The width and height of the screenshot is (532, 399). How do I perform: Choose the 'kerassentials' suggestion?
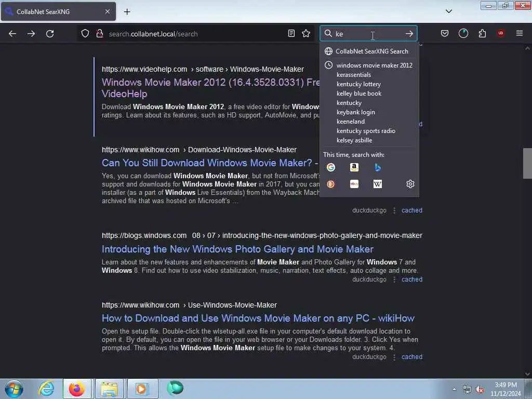369,75
